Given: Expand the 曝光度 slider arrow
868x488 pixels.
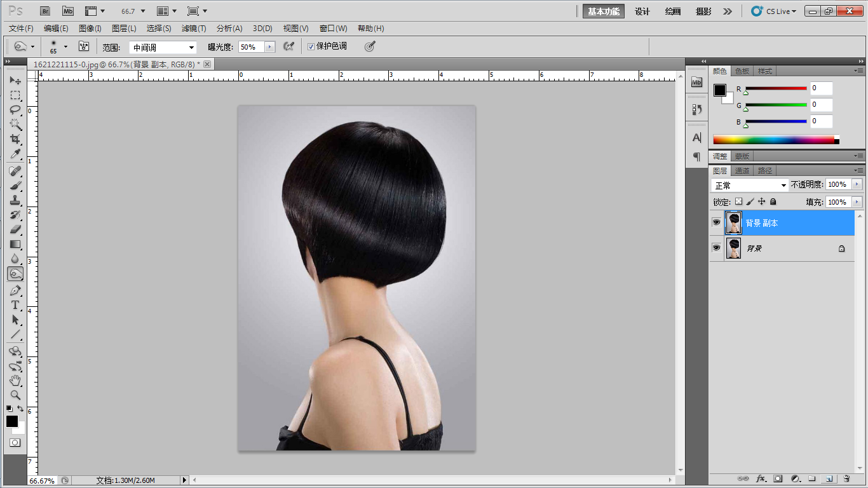Looking at the screenshot, I should [270, 47].
